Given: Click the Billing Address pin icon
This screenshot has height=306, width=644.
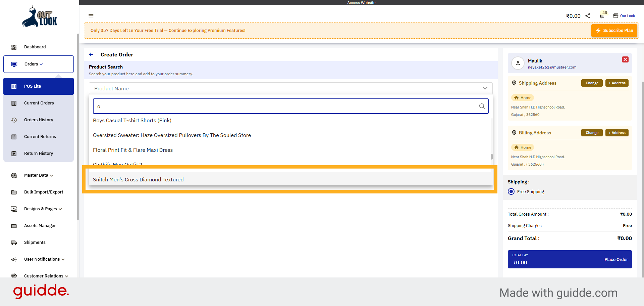Looking at the screenshot, I should coord(514,133).
